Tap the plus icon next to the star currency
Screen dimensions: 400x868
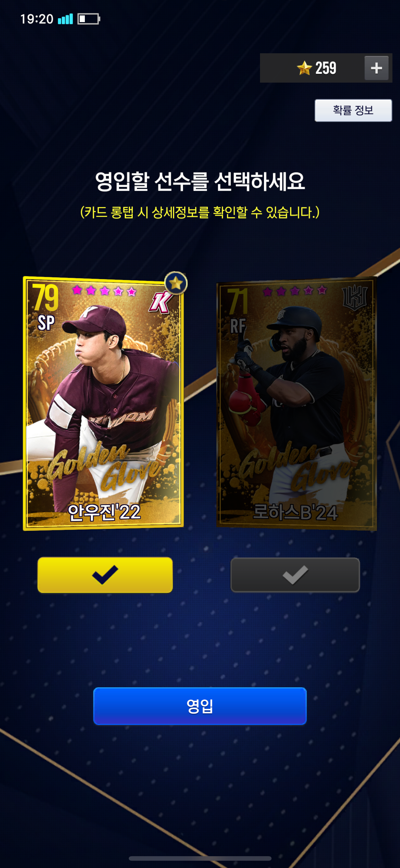(x=376, y=68)
